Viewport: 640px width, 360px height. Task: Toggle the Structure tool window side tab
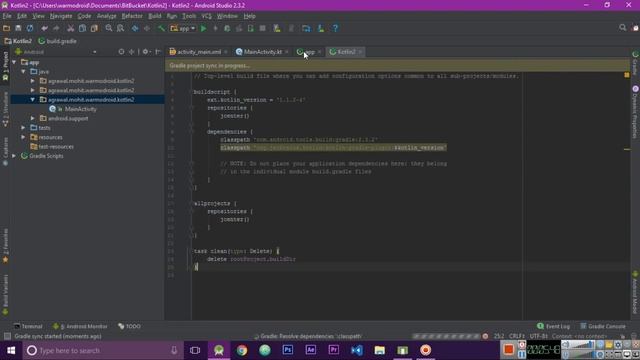5,109
